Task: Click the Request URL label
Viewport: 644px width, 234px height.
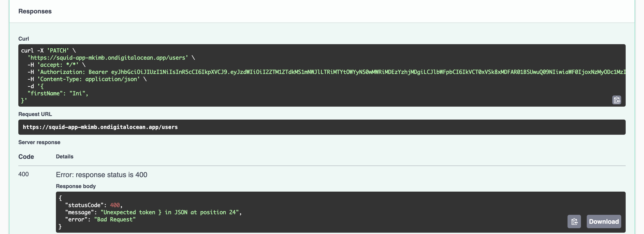Action: click(x=35, y=114)
